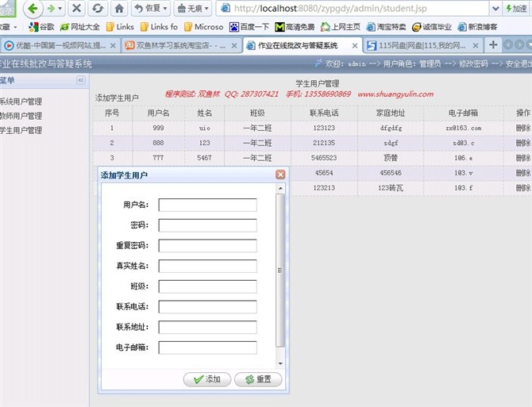This screenshot has width=532, height=407.
Task: Open the Links fo bookmark folder
Action: tap(159, 27)
